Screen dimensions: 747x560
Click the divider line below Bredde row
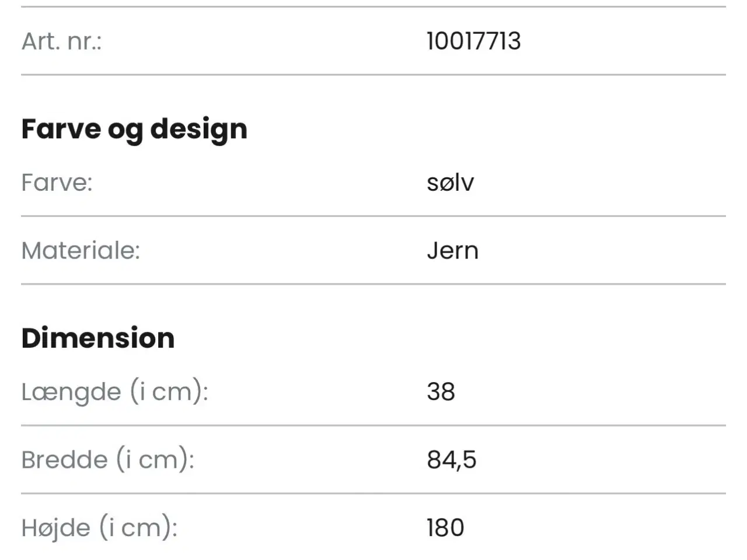[x=373, y=494]
